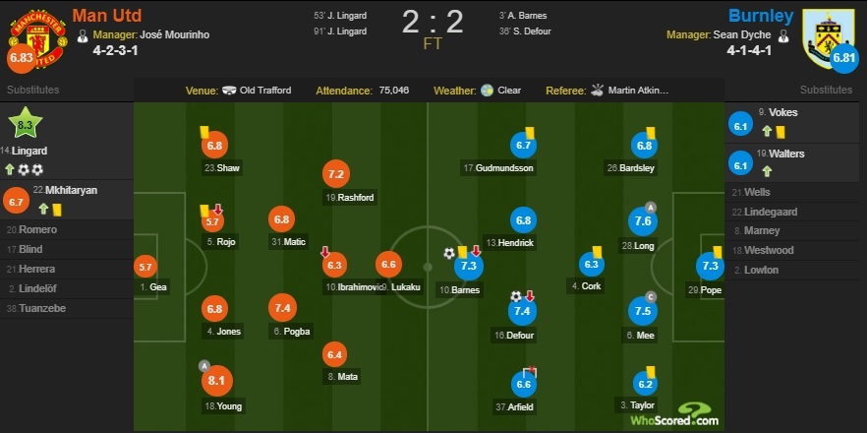Viewport: 868px width, 433px height.
Task: Click the yellow card icon above Shaw
Action: pos(203,130)
